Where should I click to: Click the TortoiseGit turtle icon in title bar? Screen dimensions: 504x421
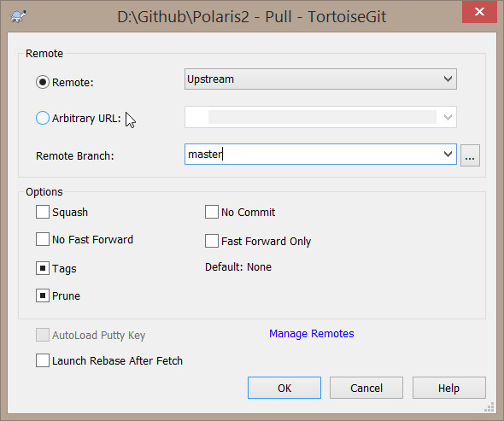point(18,16)
